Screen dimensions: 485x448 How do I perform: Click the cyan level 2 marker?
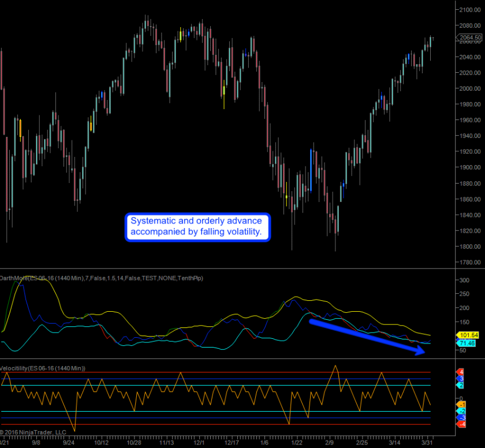click(x=460, y=385)
